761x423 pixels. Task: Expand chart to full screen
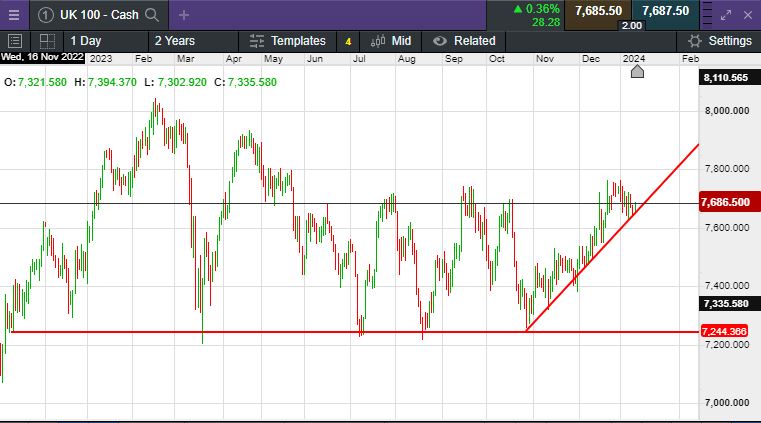[727, 14]
